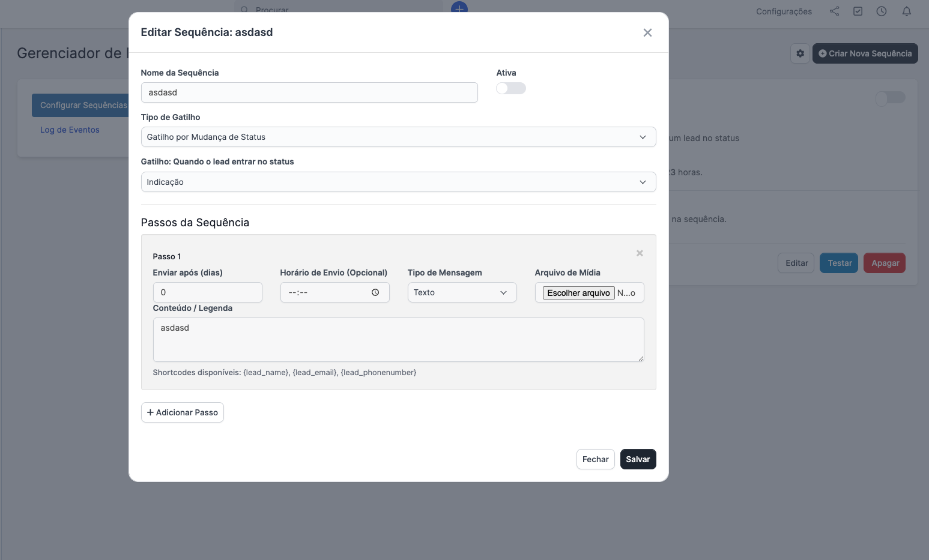The height and width of the screenshot is (560, 929).
Task: Change the trigger status from Indicação
Action: tap(398, 182)
